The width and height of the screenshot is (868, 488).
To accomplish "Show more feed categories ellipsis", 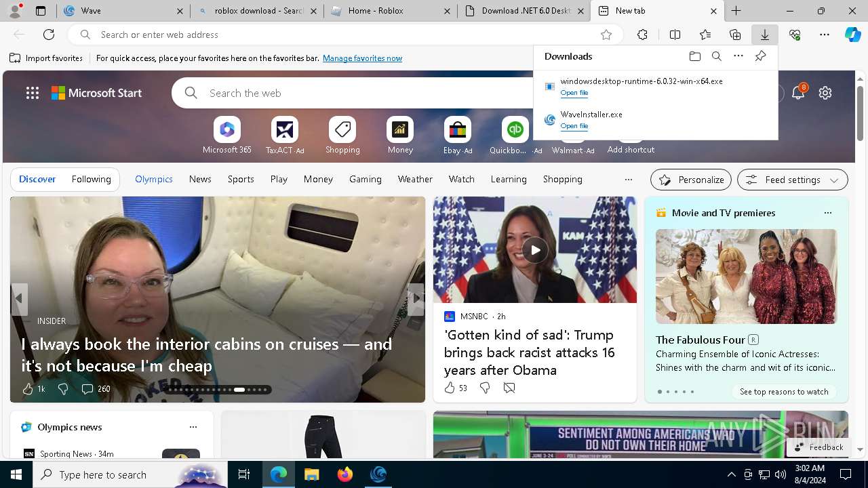I will click(x=628, y=180).
